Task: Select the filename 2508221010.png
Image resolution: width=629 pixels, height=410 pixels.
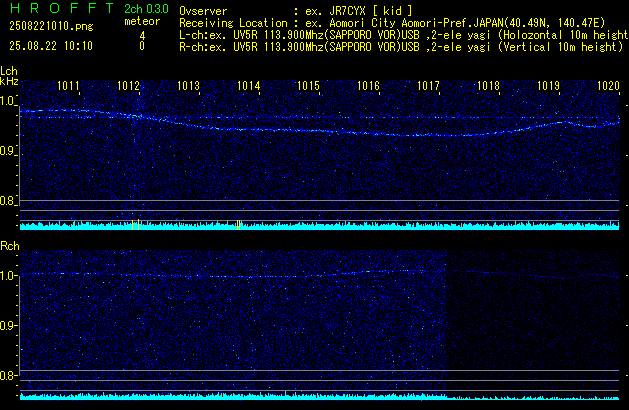Action: [51, 26]
